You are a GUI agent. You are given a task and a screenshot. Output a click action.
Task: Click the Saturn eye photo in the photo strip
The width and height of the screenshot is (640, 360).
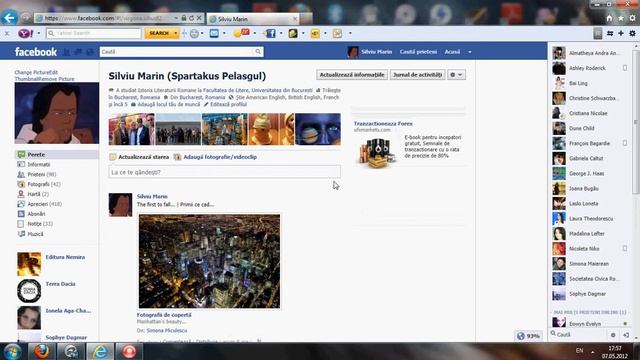(318, 129)
